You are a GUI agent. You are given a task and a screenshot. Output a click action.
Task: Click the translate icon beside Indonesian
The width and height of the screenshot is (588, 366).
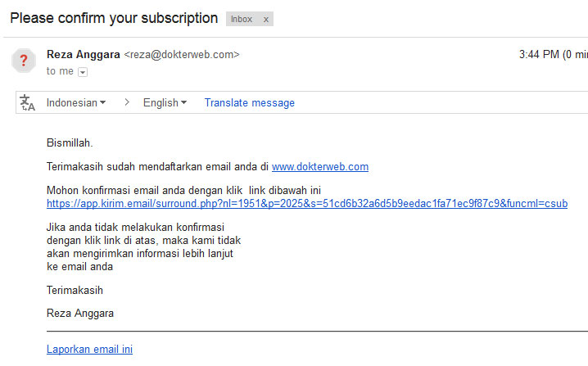click(28, 103)
